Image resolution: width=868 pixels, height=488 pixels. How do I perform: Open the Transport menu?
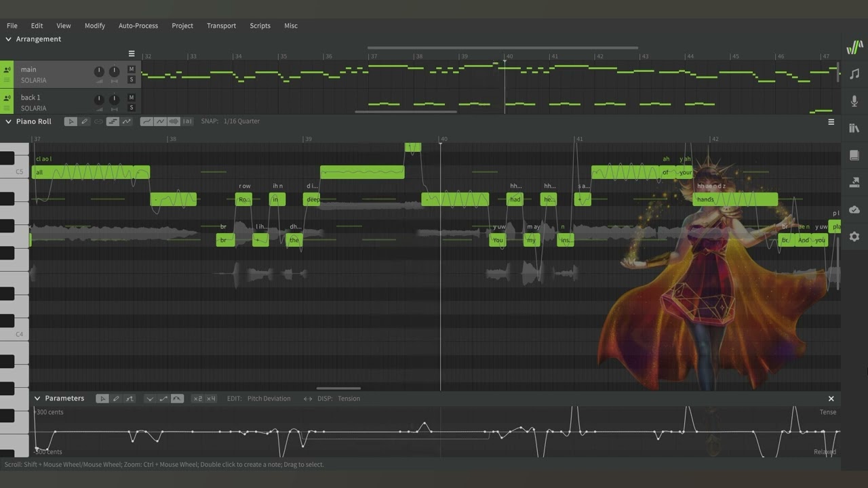pos(222,26)
